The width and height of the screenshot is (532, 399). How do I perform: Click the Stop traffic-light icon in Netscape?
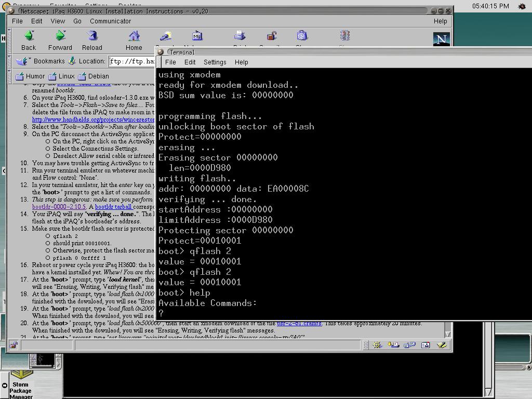(345, 36)
